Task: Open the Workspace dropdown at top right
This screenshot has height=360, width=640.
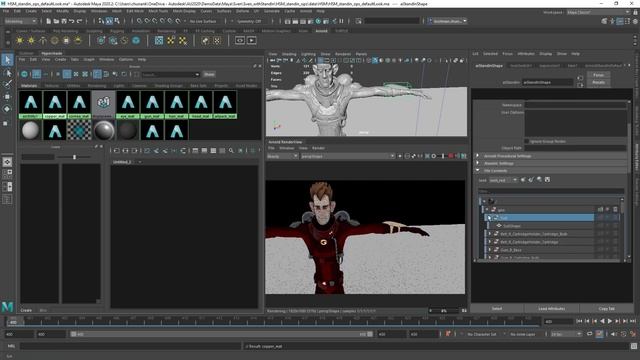Action: pos(598,12)
